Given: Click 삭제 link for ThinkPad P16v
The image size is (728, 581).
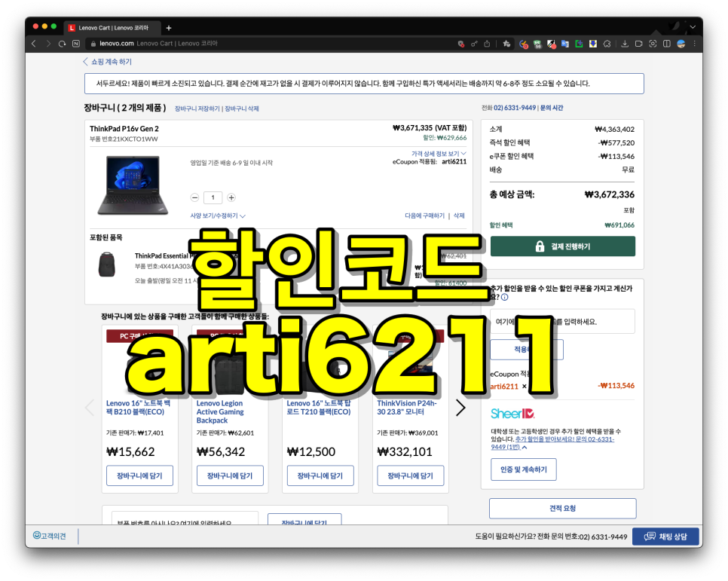Looking at the screenshot, I should coord(459,216).
